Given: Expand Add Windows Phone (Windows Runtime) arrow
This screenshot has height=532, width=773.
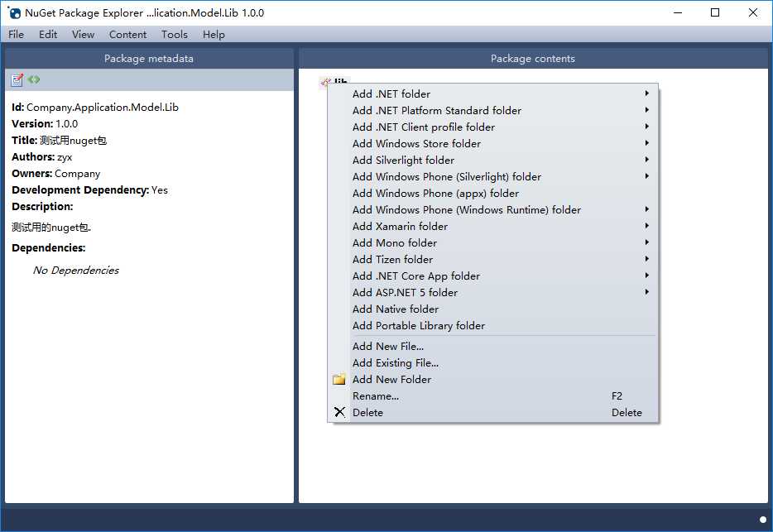Looking at the screenshot, I should pos(647,209).
